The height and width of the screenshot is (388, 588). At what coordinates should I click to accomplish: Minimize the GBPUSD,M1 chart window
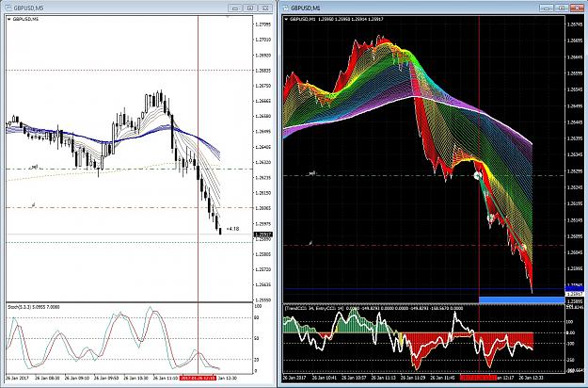click(x=547, y=8)
